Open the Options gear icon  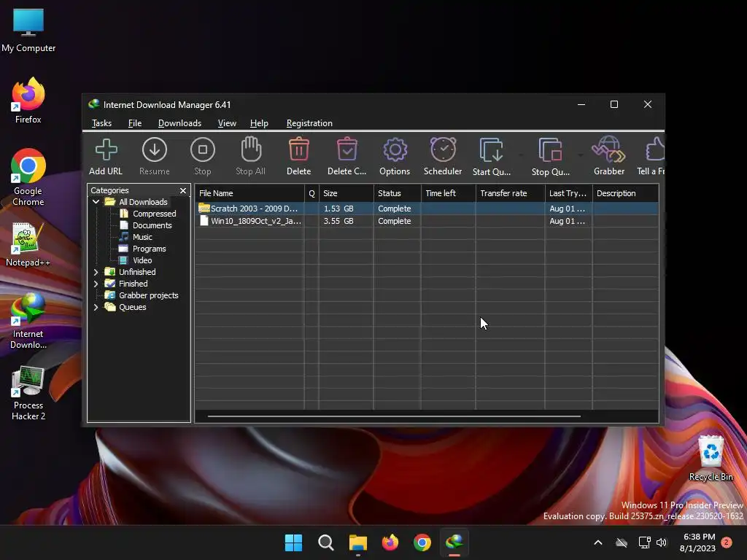(395, 156)
